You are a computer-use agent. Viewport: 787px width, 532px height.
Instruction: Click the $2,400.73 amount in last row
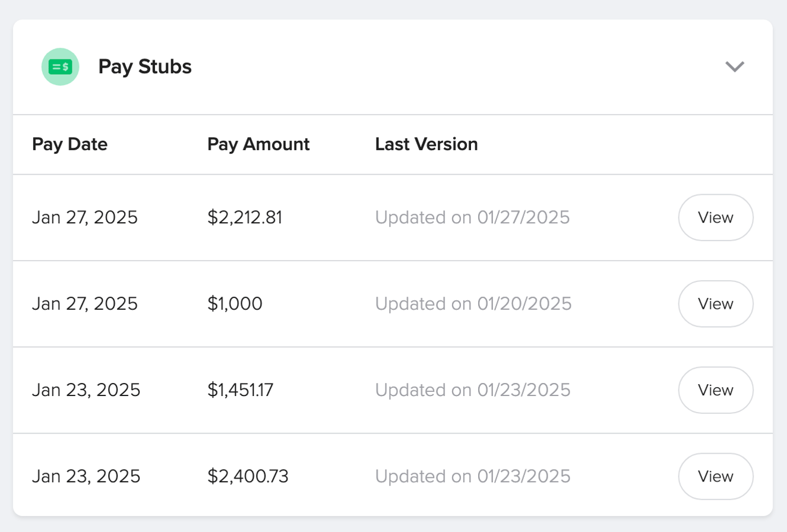pyautogui.click(x=248, y=476)
